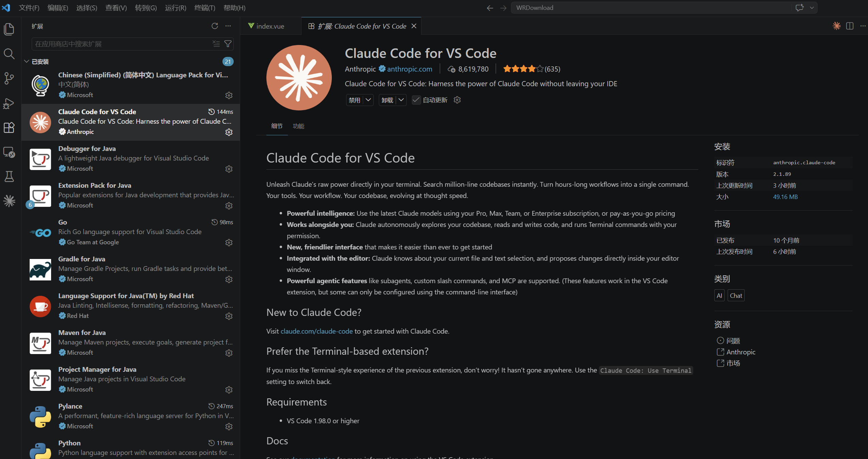Open claude.com/claude-code link
The height and width of the screenshot is (459, 868).
(316, 331)
